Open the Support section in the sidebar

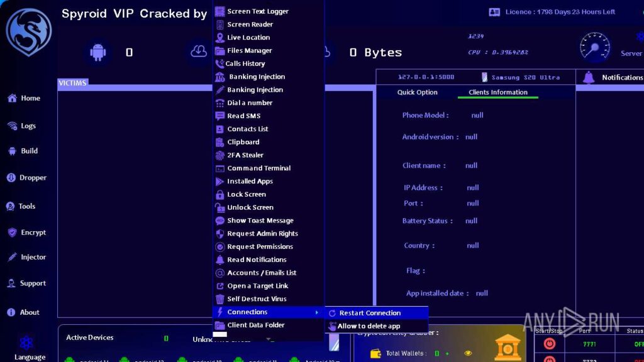26,283
